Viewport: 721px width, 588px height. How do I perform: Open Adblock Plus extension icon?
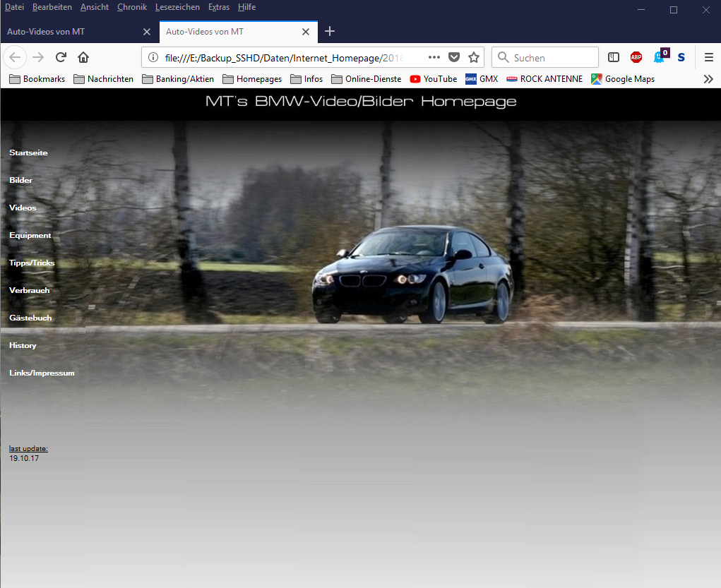[636, 57]
